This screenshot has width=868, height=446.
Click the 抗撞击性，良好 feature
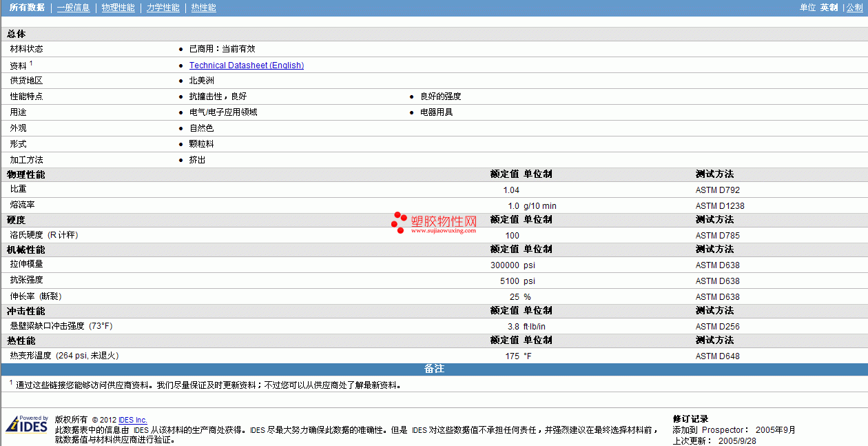(x=218, y=97)
